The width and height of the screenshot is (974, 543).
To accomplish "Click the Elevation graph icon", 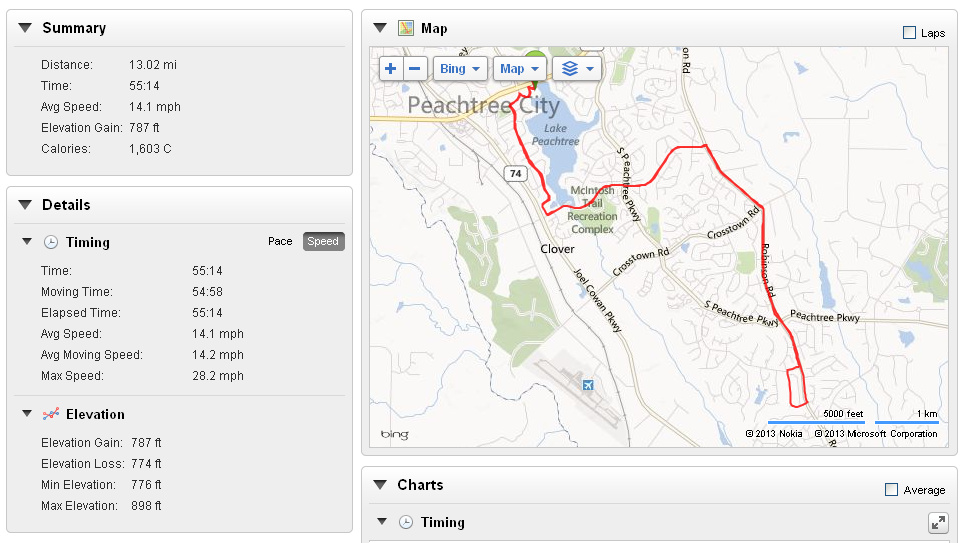I will (51, 414).
